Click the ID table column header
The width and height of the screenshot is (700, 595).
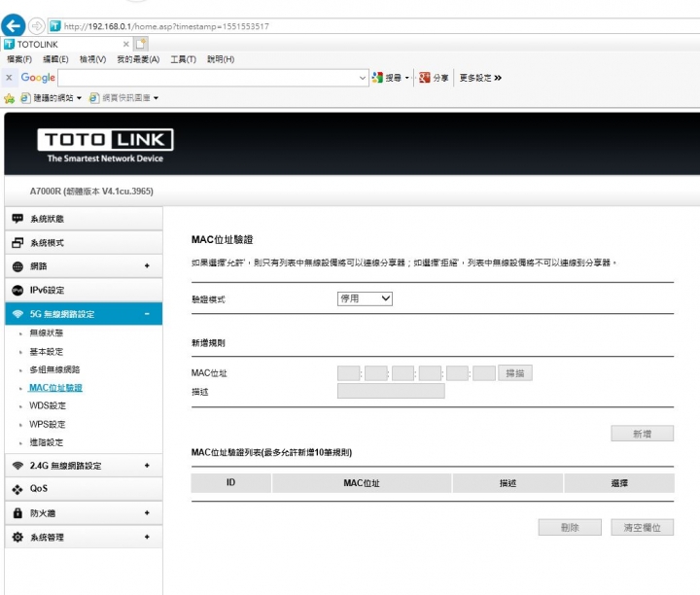coord(230,483)
